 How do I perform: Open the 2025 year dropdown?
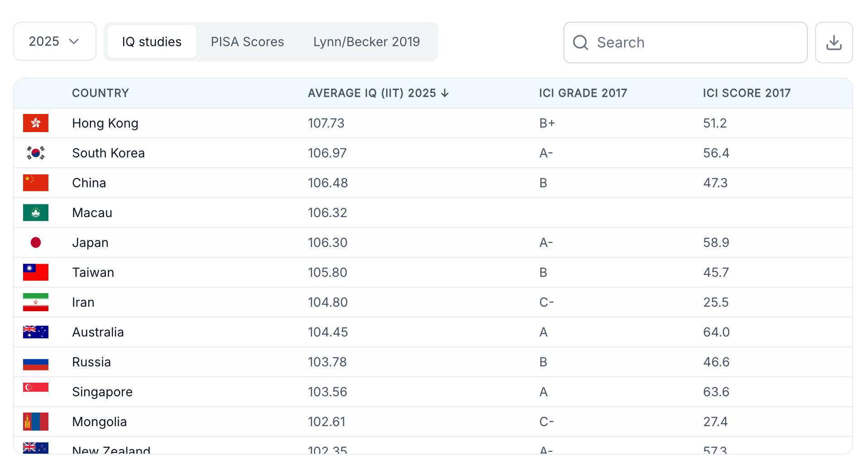pyautogui.click(x=54, y=42)
